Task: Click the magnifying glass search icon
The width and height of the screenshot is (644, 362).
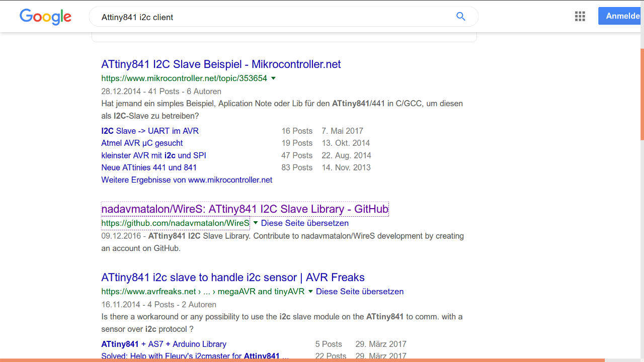Action: [460, 17]
